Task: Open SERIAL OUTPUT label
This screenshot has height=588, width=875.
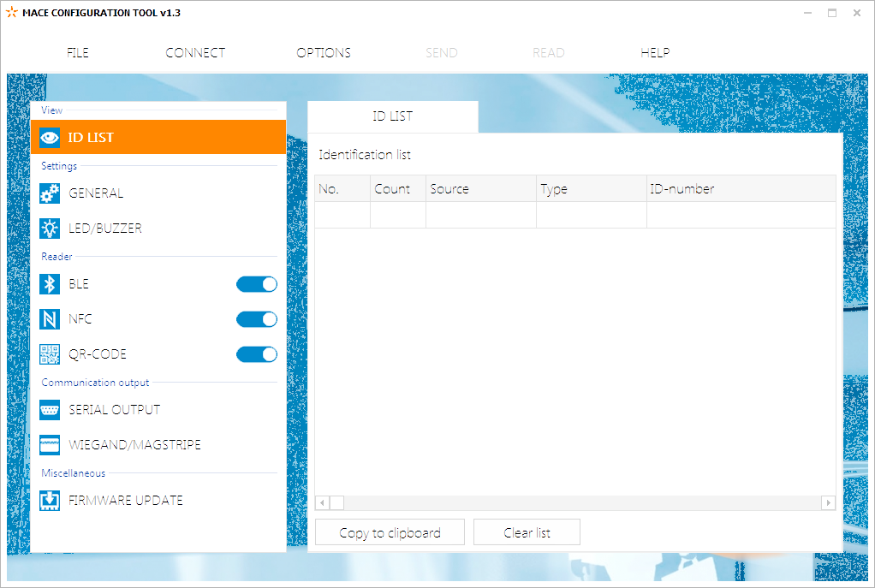Action: [115, 410]
